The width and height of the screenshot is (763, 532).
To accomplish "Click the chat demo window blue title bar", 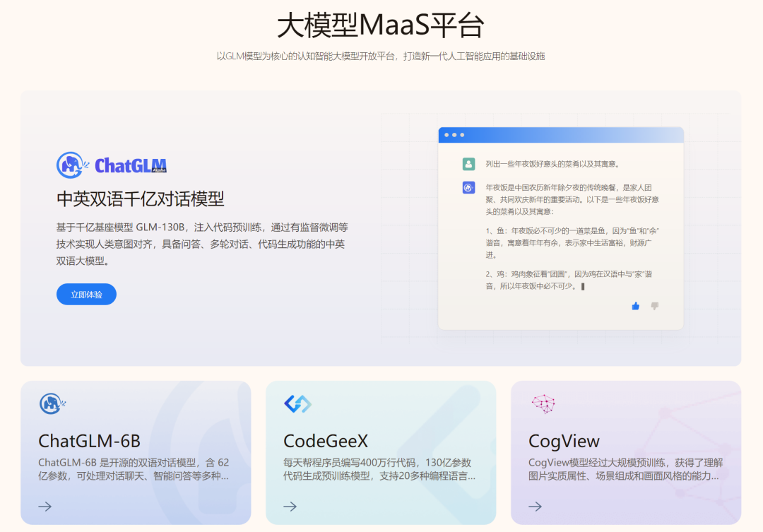I will [x=561, y=135].
